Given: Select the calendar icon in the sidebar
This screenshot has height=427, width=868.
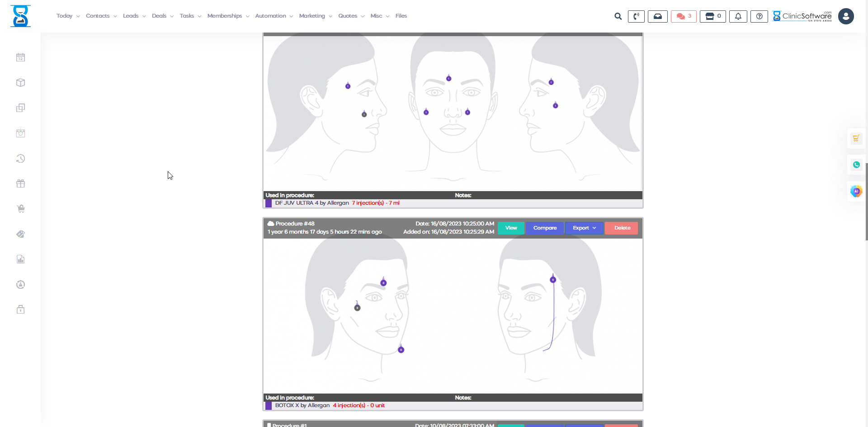Looking at the screenshot, I should pos(20,57).
